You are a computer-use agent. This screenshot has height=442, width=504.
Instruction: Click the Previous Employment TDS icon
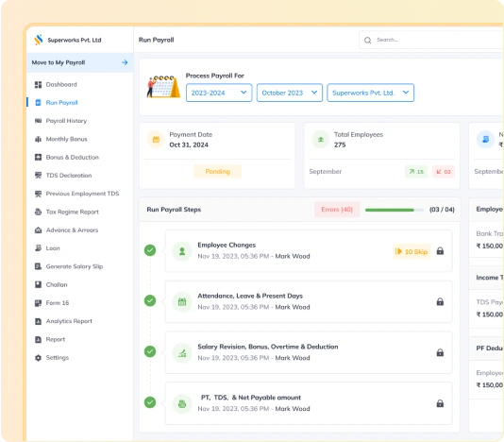tap(39, 194)
